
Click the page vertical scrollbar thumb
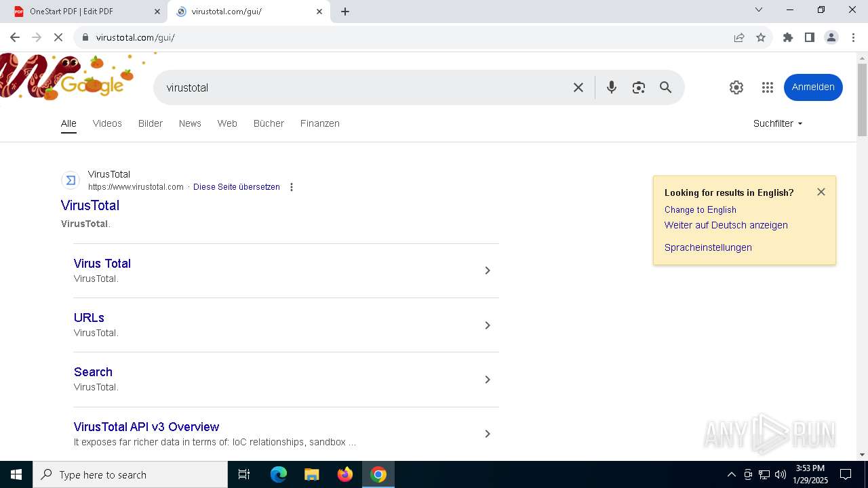tap(862, 100)
